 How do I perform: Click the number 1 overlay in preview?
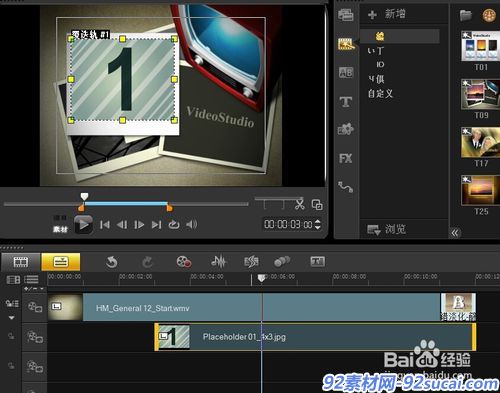coord(122,79)
